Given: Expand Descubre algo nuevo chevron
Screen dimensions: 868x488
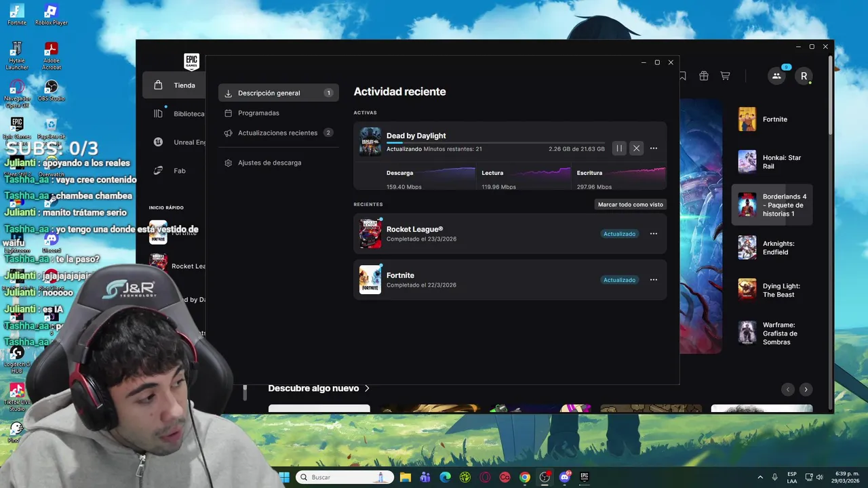Looking at the screenshot, I should point(367,388).
